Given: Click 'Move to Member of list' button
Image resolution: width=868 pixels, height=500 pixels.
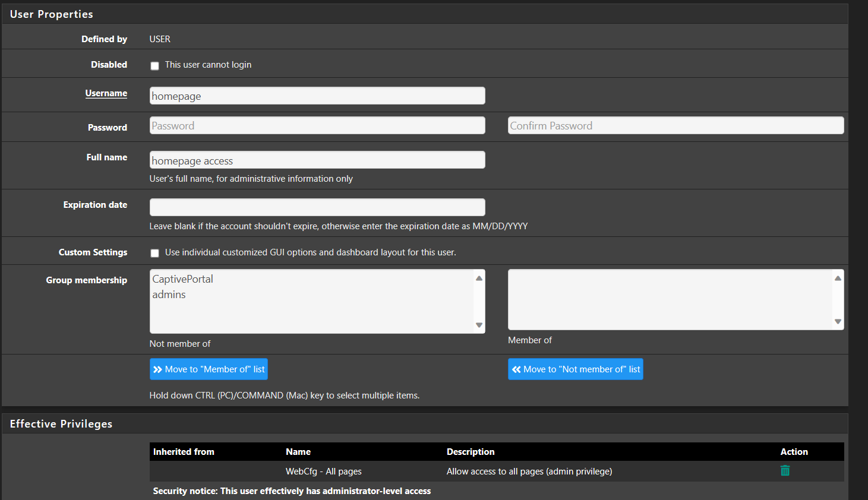Looking at the screenshot, I should tap(209, 369).
